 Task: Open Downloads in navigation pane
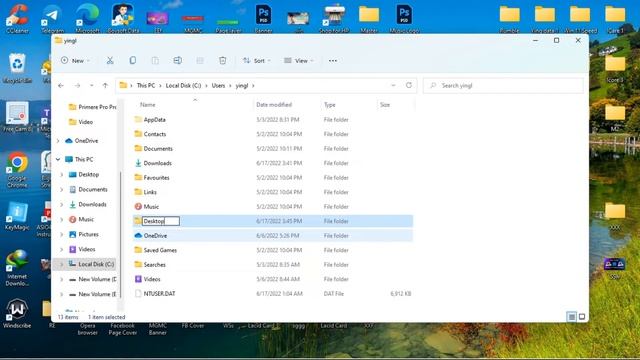click(88, 204)
